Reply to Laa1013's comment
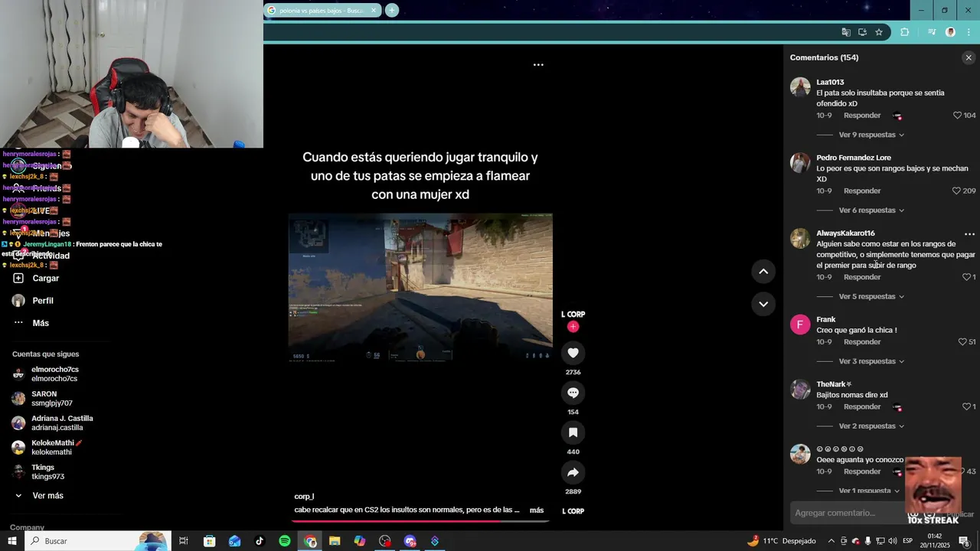The image size is (980, 551). [862, 116]
